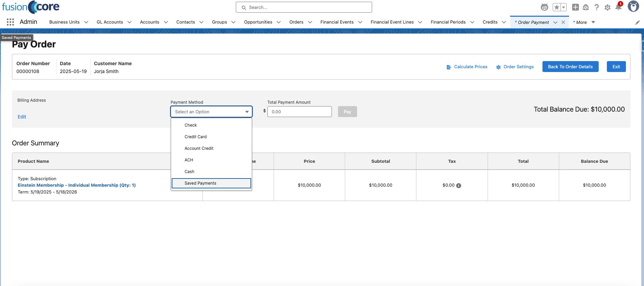The width and height of the screenshot is (644, 286).
Task: Switch to the Financial Periods tab
Action: [x=448, y=22]
